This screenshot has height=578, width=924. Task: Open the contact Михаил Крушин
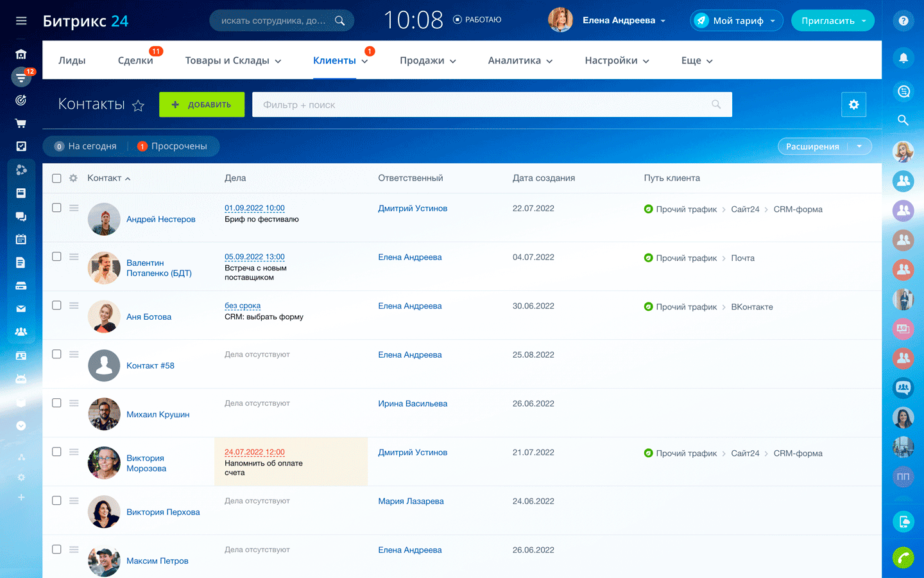158,414
